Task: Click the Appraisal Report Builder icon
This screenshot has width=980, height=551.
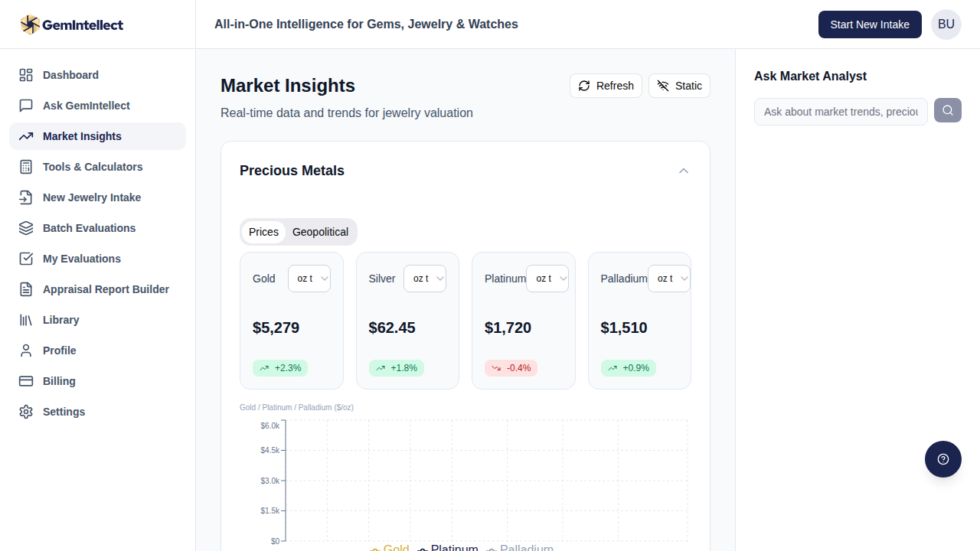Action: (x=25, y=289)
